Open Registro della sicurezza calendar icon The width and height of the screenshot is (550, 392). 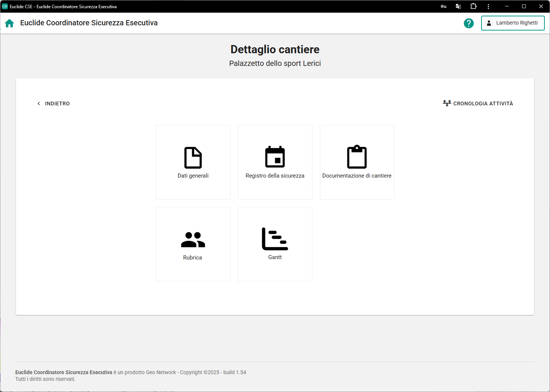[x=275, y=157]
